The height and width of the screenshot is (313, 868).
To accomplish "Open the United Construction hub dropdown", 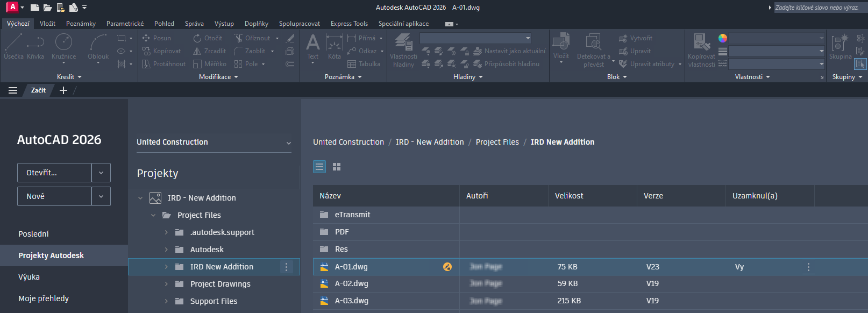I will coord(214,142).
